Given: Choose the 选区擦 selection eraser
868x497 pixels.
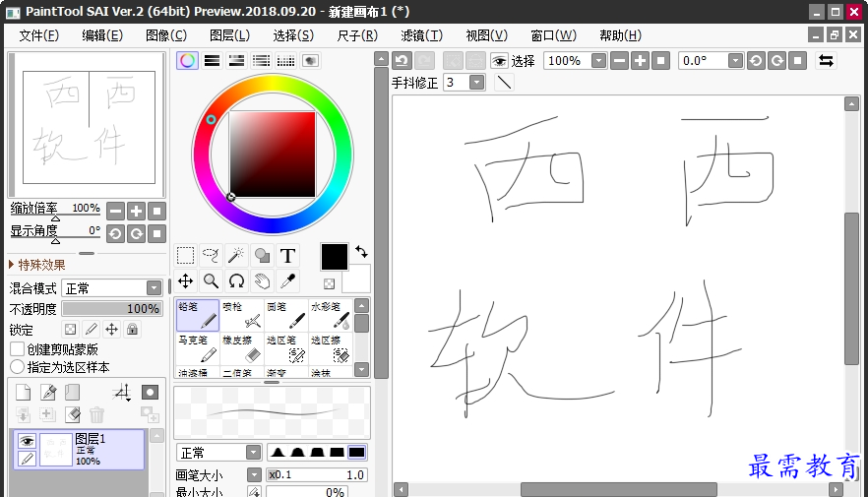Looking at the screenshot, I should coord(331,348).
